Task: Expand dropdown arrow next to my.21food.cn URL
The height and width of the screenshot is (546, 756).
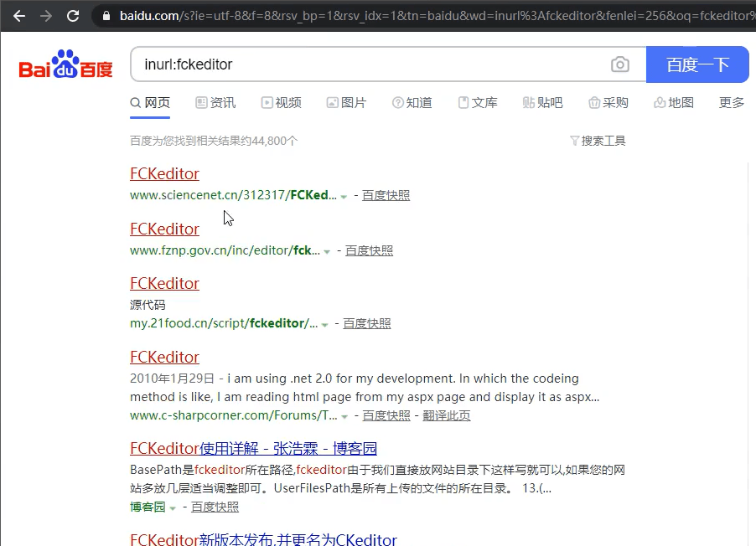Action: click(x=325, y=324)
